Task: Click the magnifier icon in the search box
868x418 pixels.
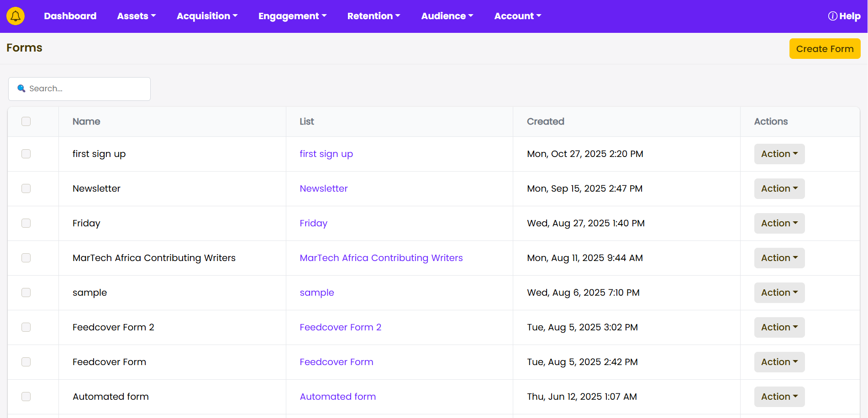Action: click(21, 89)
